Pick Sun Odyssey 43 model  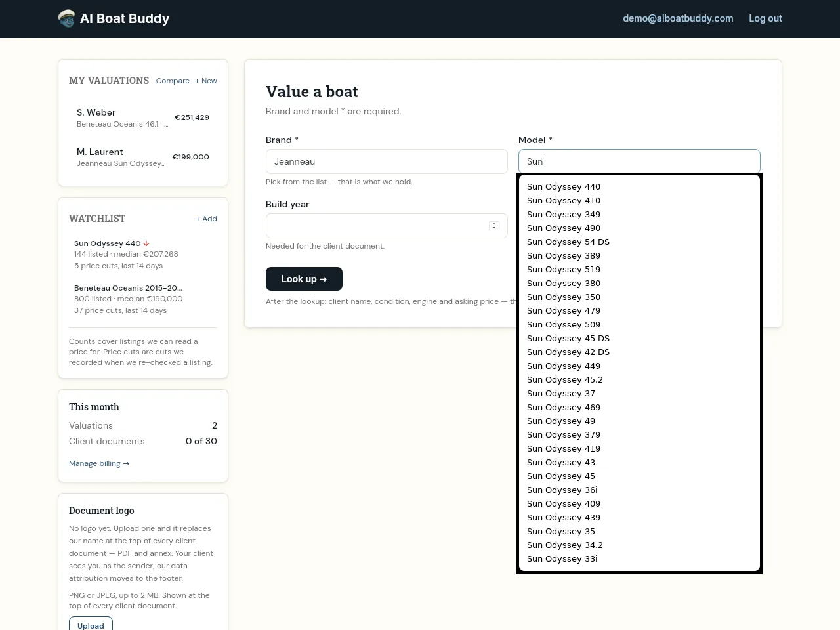pyautogui.click(x=639, y=462)
